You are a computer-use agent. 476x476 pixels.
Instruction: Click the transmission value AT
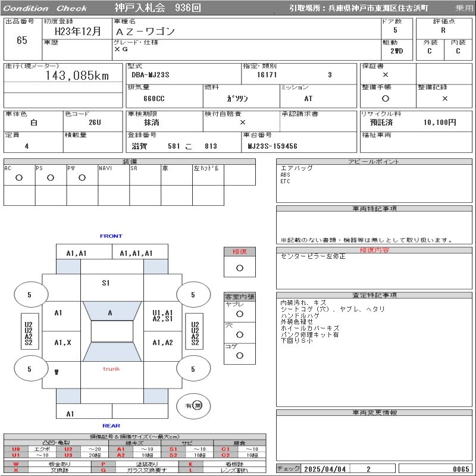coord(308,99)
